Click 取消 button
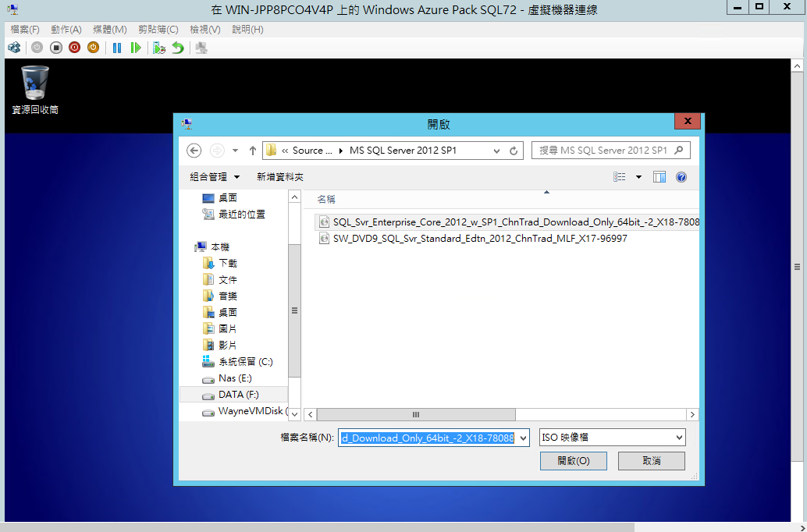 (651, 460)
